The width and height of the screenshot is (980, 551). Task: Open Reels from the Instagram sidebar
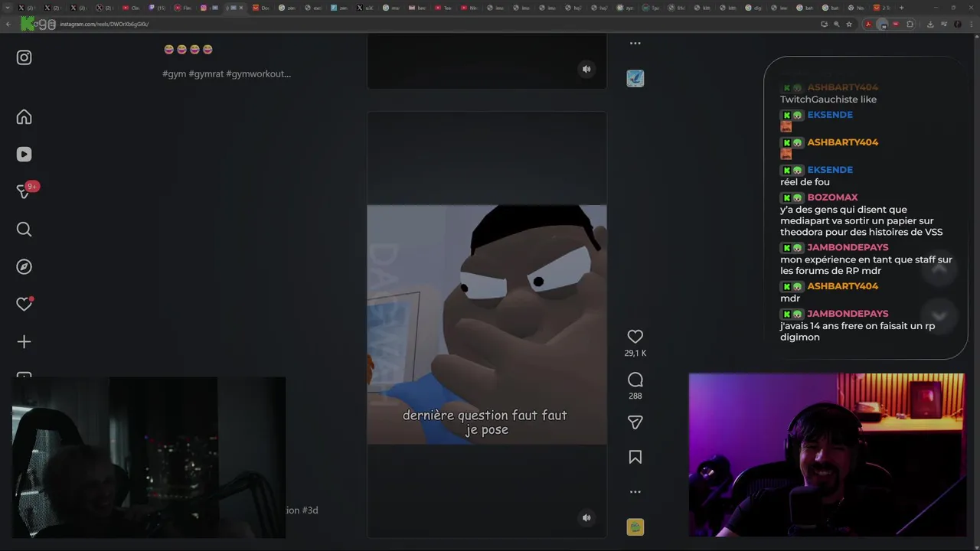pos(24,155)
